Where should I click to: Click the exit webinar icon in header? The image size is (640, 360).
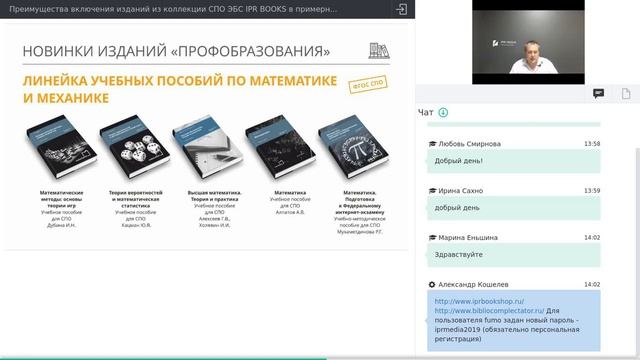tap(401, 9)
